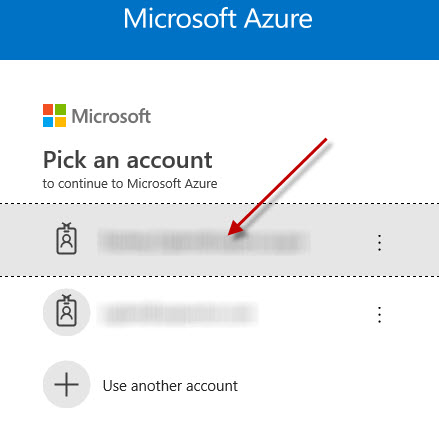Choose the second blurred account email
439x434 pixels.
178,314
